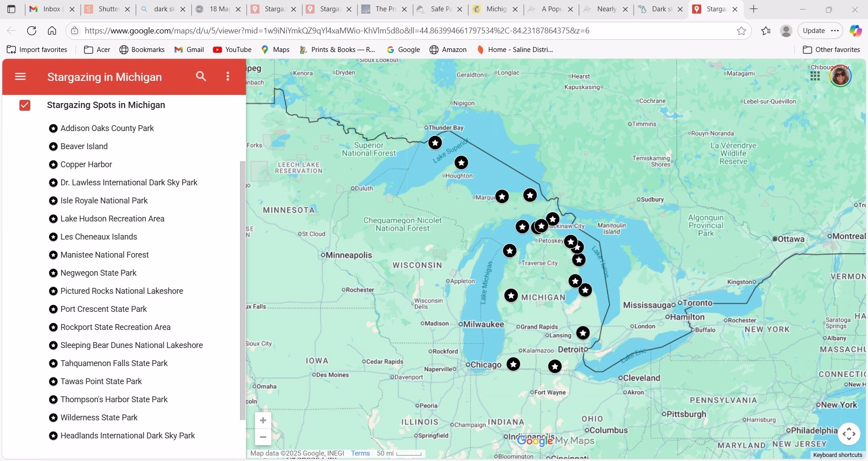Screen dimensions: 868x461
Task: Go to browser home page icon
Action: (x=52, y=31)
